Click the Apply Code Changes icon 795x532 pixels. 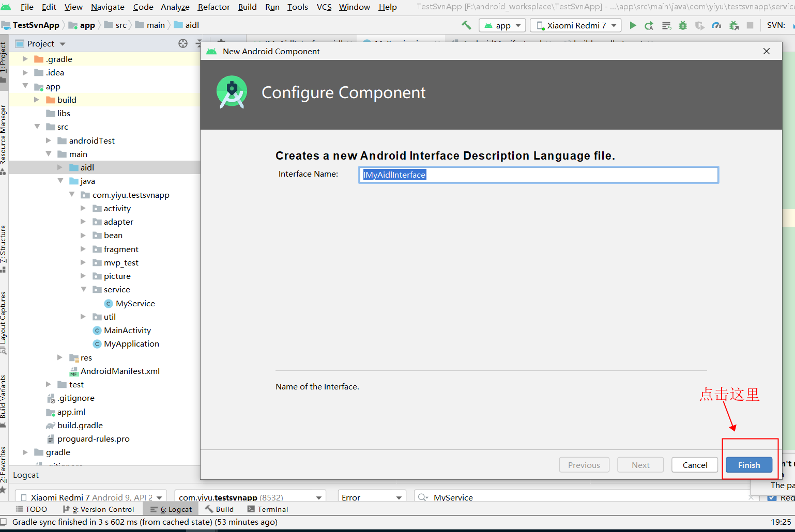point(666,25)
